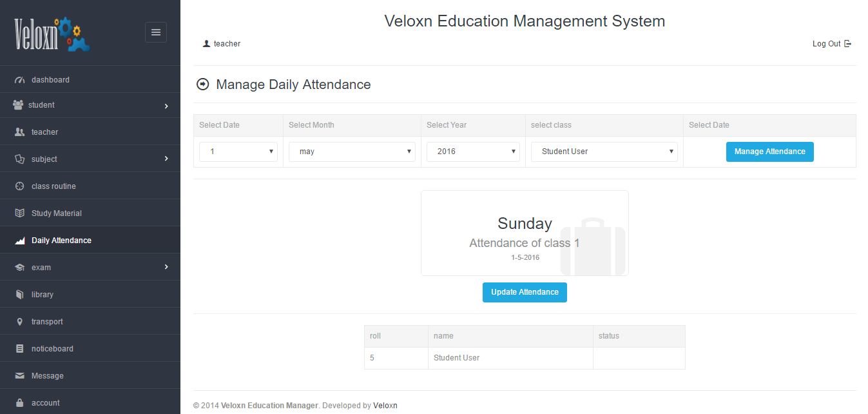The width and height of the screenshot is (868, 414).
Task: Expand the exam submenu chevron
Action: coord(166,267)
